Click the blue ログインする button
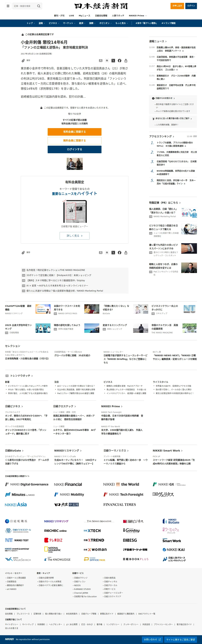Viewport: 202px width, 644px height. click(74, 149)
